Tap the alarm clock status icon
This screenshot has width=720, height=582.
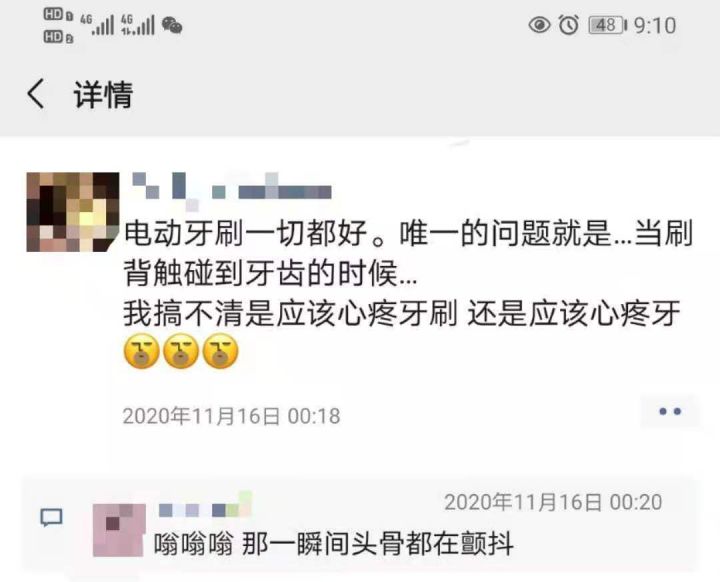(568, 24)
